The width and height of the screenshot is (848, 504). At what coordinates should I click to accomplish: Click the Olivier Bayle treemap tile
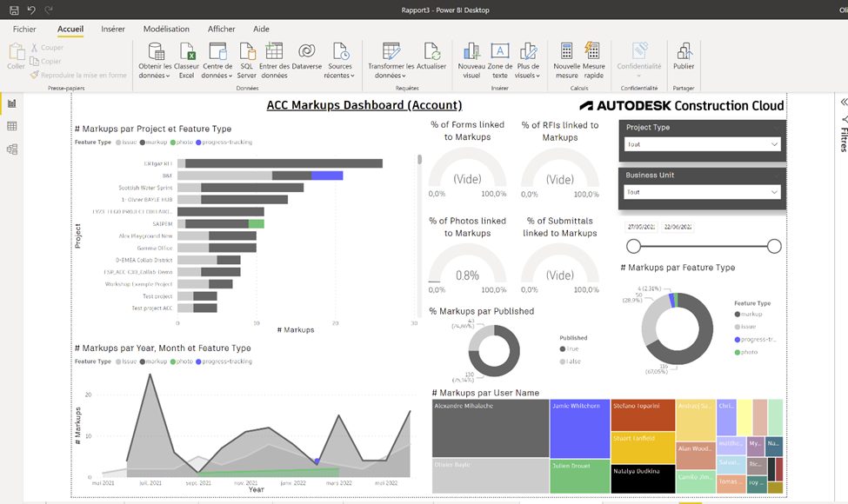click(x=491, y=475)
